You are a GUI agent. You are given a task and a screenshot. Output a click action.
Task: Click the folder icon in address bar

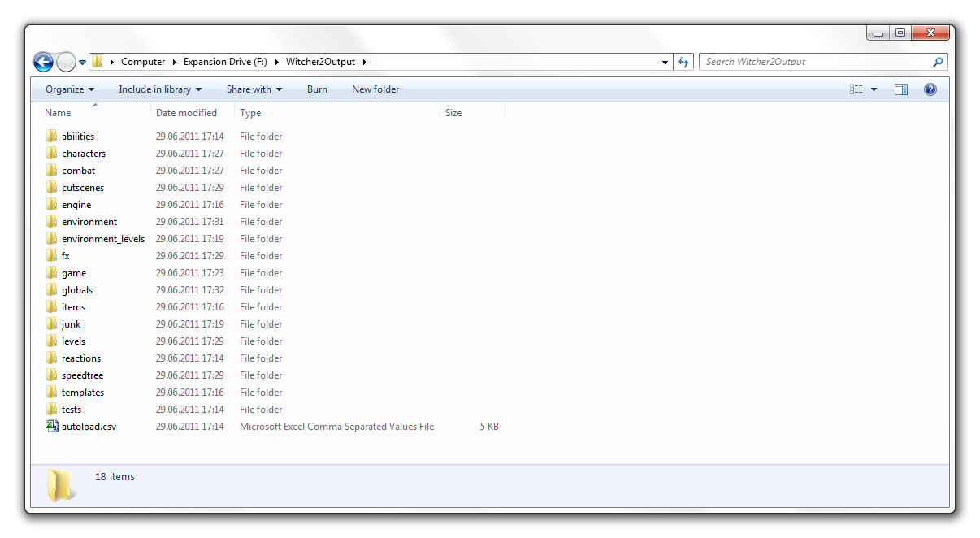click(x=98, y=62)
